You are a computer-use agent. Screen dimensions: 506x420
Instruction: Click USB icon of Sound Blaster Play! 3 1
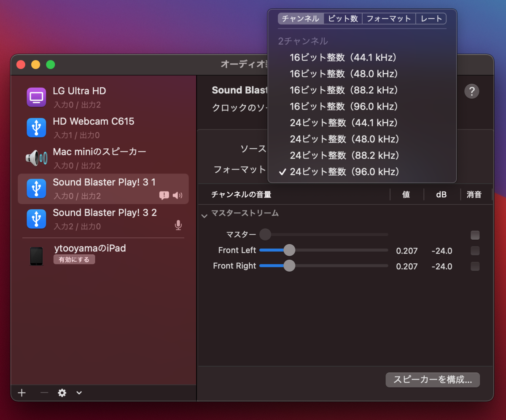point(36,188)
